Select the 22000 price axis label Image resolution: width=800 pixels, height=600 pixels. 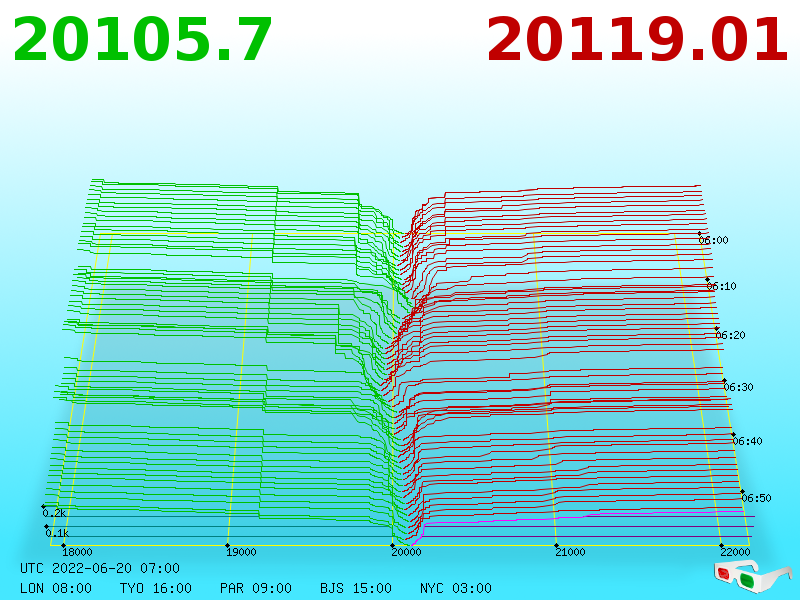tap(735, 552)
